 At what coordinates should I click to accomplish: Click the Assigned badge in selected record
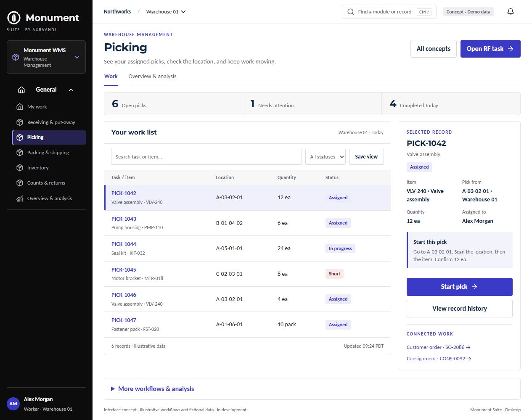pyautogui.click(x=419, y=167)
